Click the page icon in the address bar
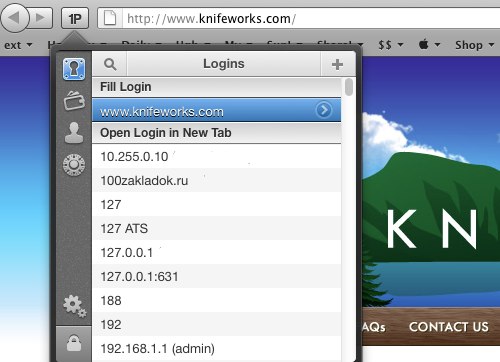Viewport: 500px width, 362px height. point(110,18)
